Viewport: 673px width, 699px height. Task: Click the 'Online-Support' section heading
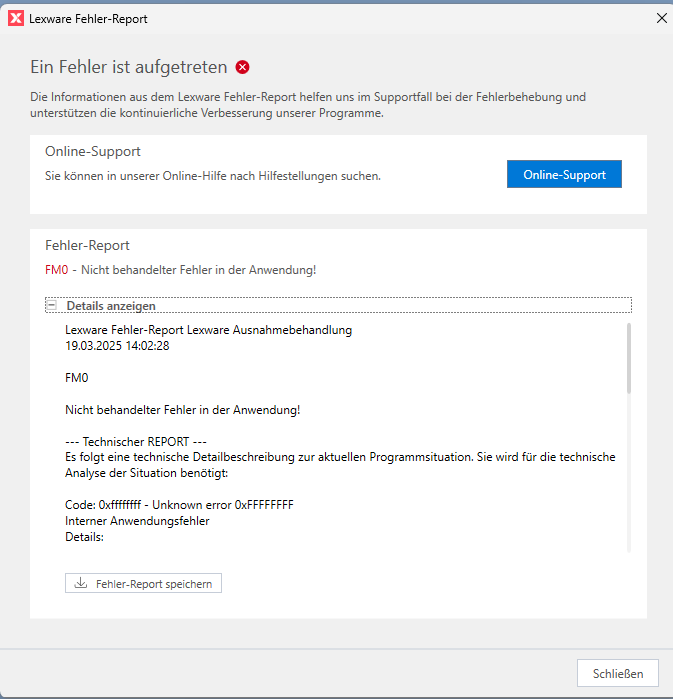pos(93,152)
